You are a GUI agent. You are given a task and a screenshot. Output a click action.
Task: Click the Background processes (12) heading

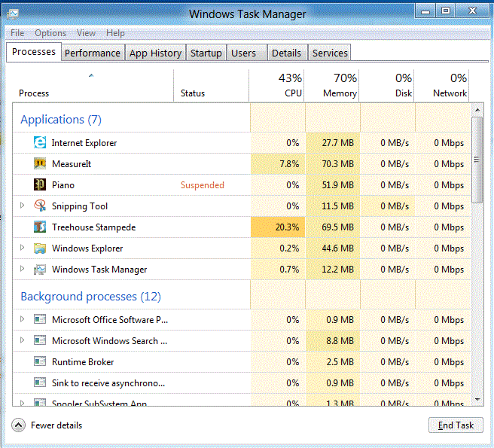90,297
